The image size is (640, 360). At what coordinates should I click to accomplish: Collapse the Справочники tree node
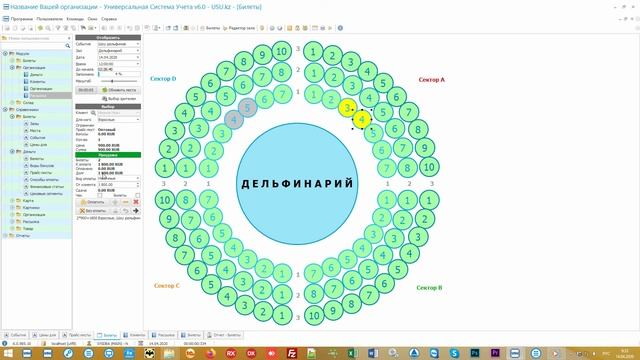[x=5, y=109]
